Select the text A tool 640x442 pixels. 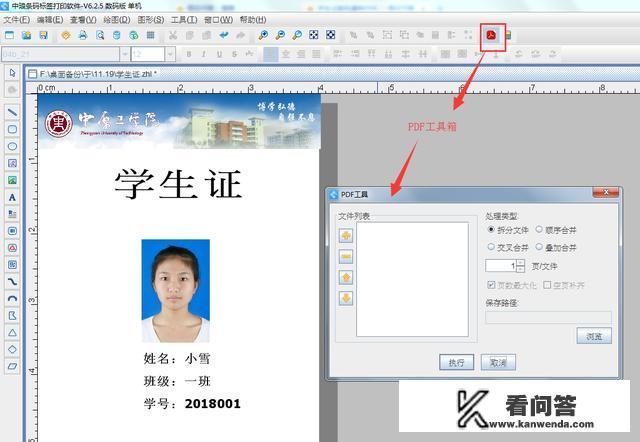12,197
